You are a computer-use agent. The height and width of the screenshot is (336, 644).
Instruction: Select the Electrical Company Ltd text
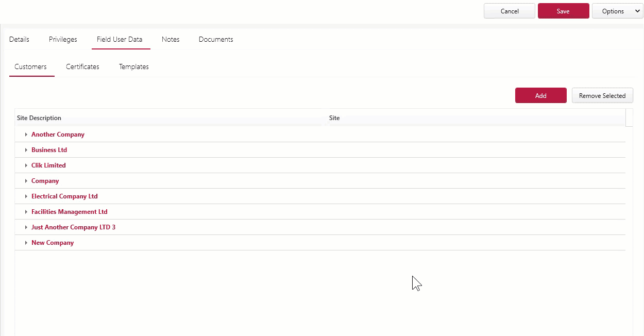pyautogui.click(x=64, y=196)
